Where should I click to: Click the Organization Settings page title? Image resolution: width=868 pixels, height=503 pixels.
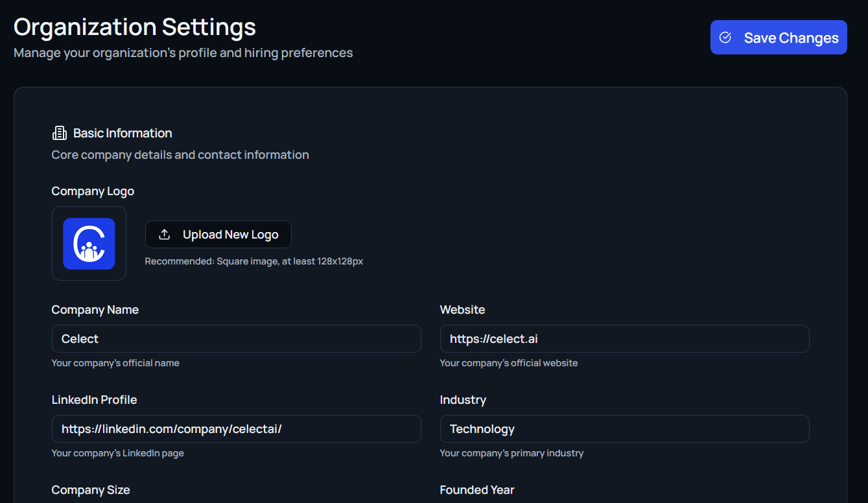(135, 27)
